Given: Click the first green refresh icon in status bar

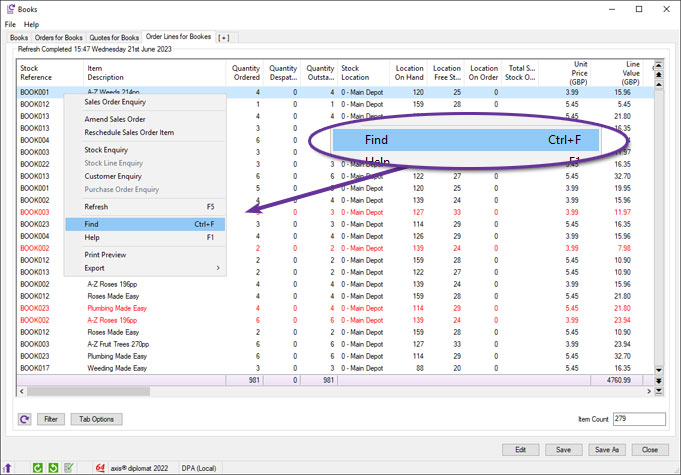Looking at the screenshot, I should pos(38,467).
